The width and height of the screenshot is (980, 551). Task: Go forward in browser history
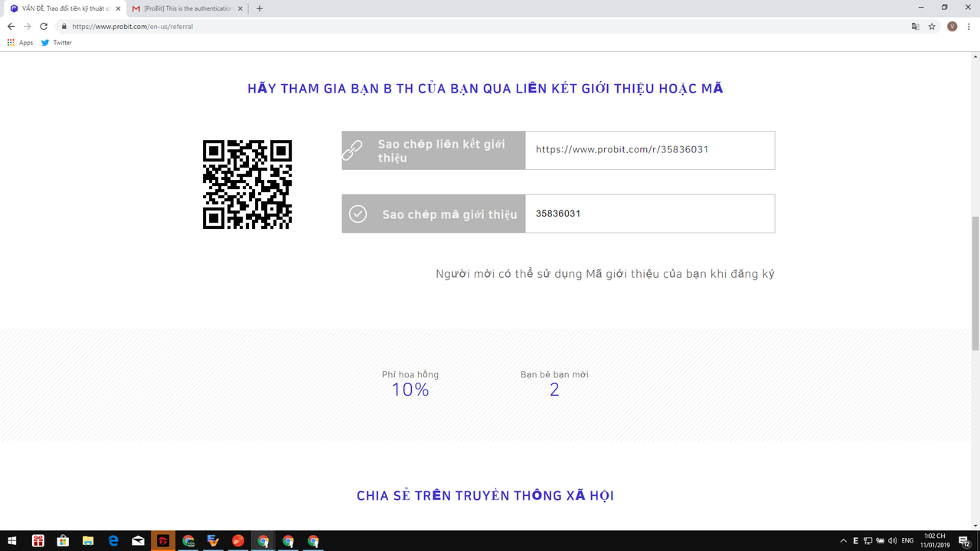click(27, 26)
